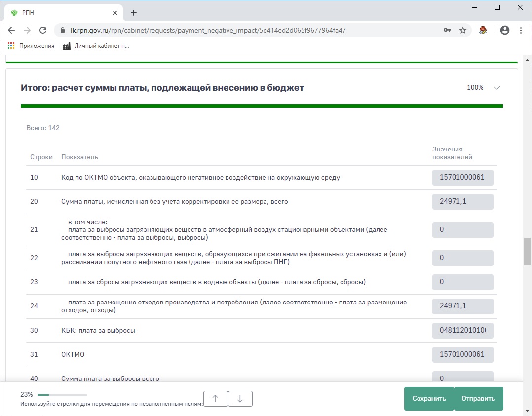Open the saved passwords key icon
Image resolution: width=532 pixels, height=416 pixels.
[447, 30]
